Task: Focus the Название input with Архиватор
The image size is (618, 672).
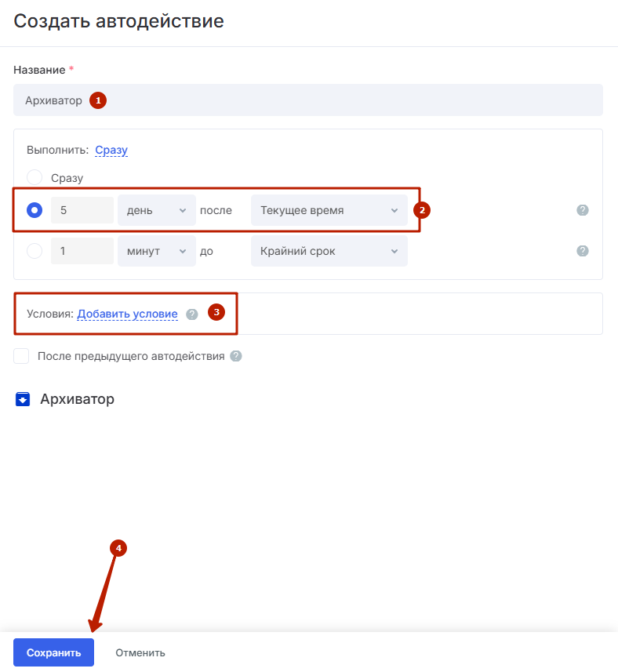Action: pyautogui.click(x=308, y=100)
